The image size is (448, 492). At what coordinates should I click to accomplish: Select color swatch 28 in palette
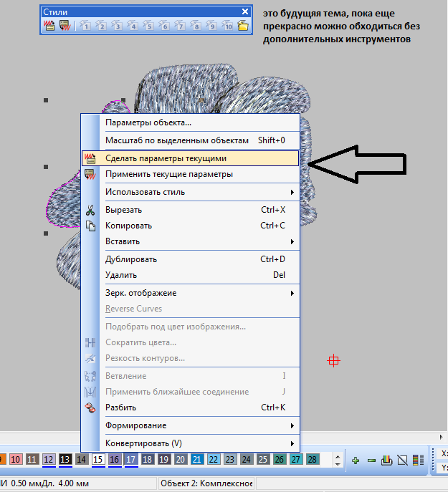[313, 460]
